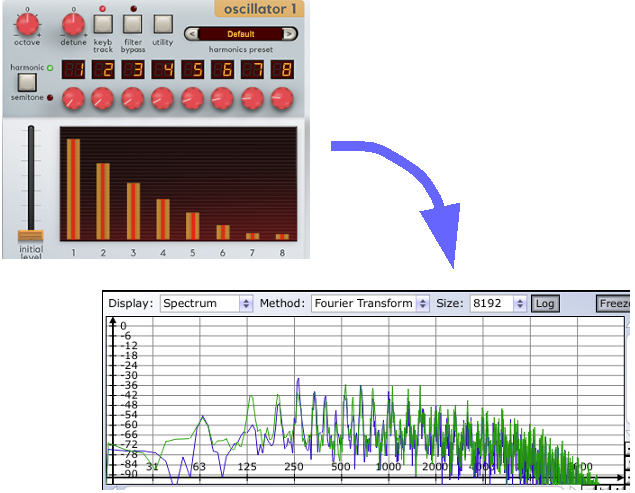The height and width of the screenshot is (493, 635).
Task: Click the harmonic 5 number display
Action: click(193, 69)
